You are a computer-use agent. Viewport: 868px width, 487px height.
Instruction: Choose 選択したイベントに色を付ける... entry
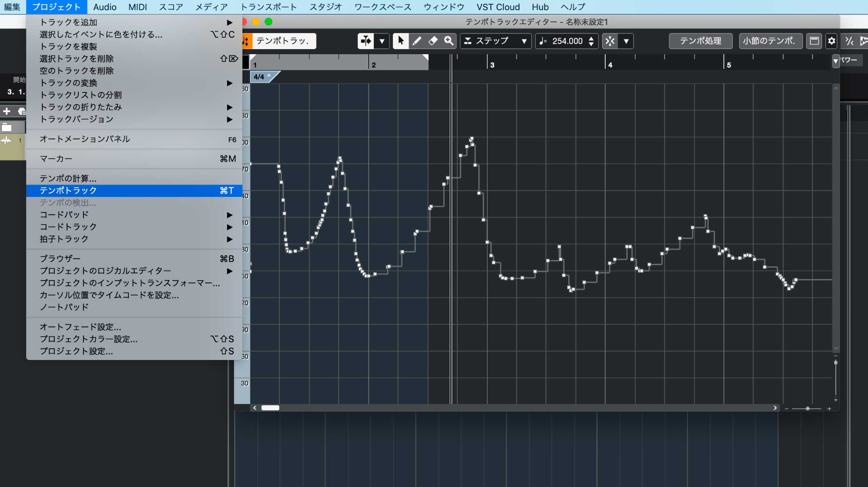coord(134,34)
